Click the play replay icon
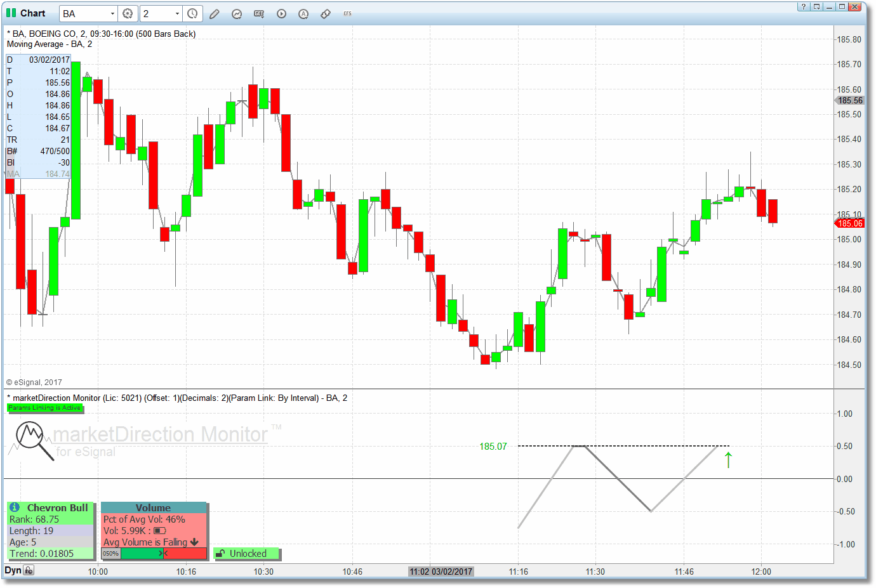Image resolution: width=876 pixels, height=588 pixels. (x=281, y=13)
